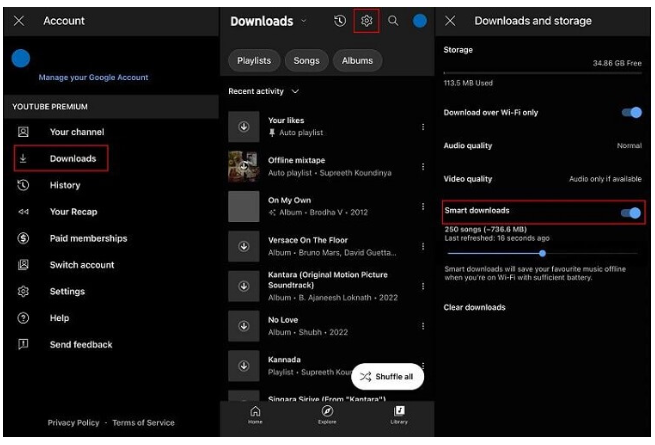Adjust the smart downloads song count slider
655x445 pixels.
click(x=542, y=253)
